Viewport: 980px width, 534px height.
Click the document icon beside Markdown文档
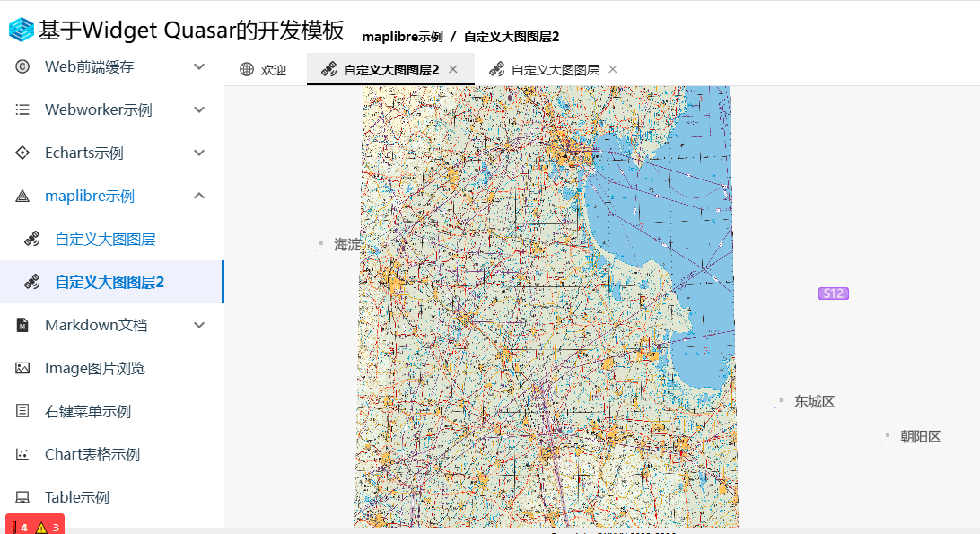click(22, 325)
